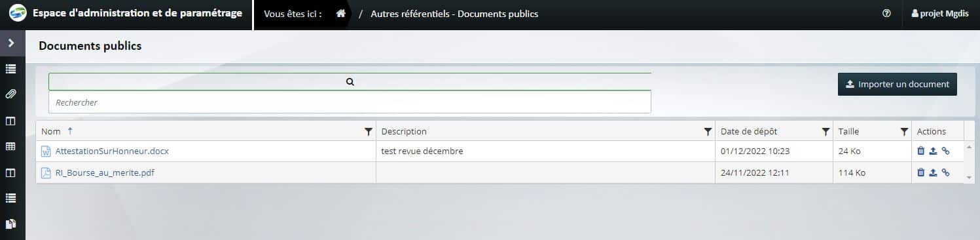This screenshot has height=240, width=980.
Task: Open the Date de dépôt column filter
Action: [826, 132]
